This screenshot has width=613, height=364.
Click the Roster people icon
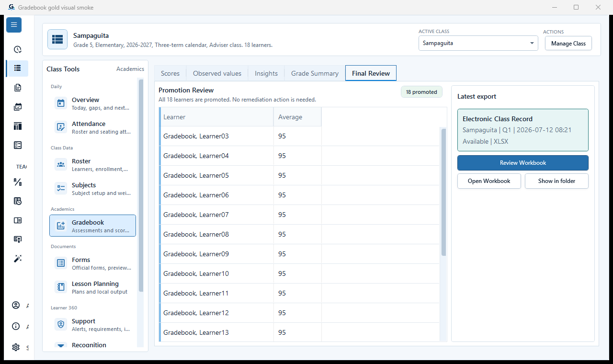(x=61, y=164)
